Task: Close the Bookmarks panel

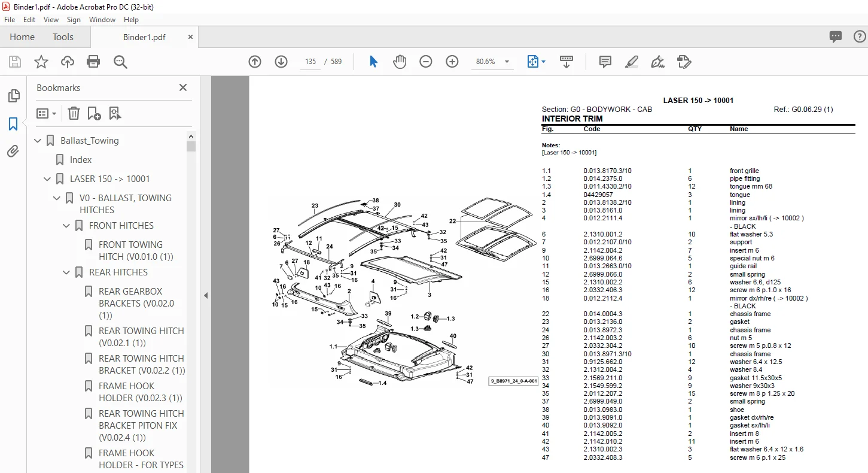Action: [183, 87]
